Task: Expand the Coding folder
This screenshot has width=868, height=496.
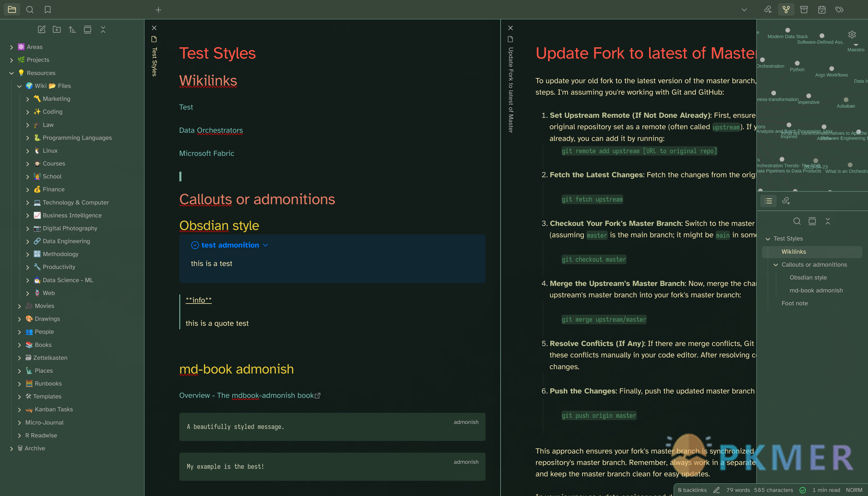Action: (x=28, y=112)
